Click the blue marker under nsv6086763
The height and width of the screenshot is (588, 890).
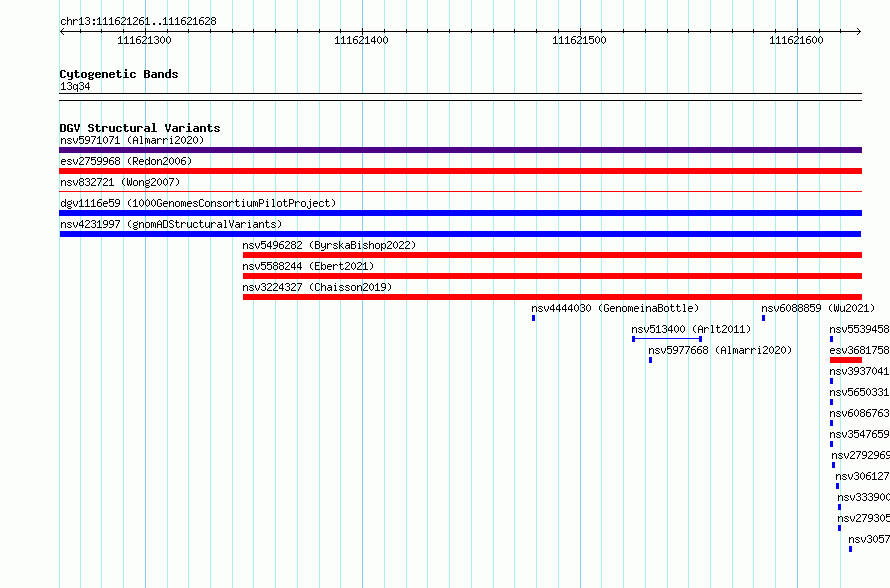[x=832, y=423]
